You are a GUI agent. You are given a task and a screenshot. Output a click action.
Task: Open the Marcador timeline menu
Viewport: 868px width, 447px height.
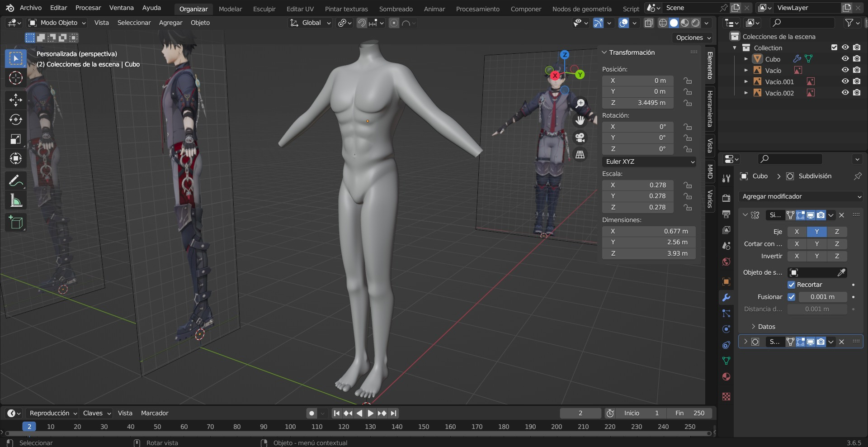(155, 413)
